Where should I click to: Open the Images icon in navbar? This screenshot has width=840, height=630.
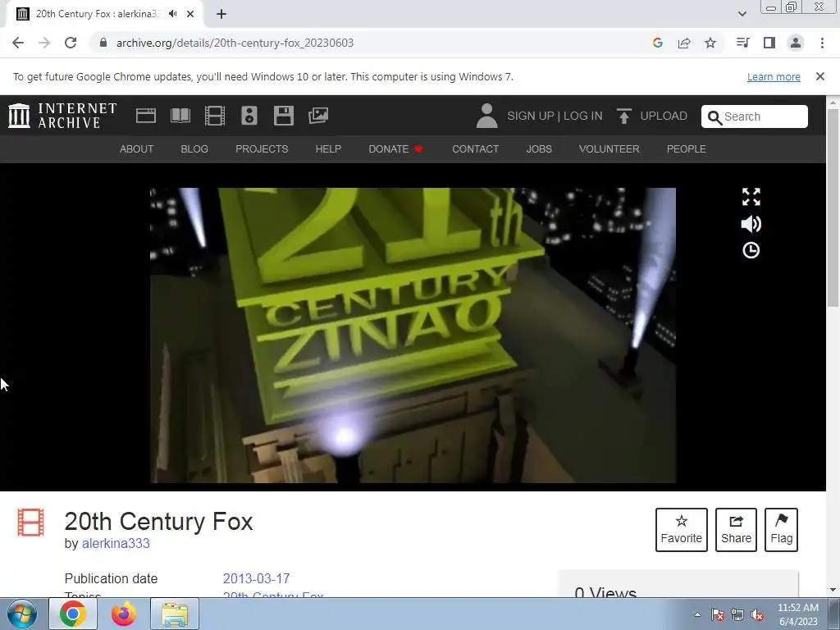pyautogui.click(x=318, y=116)
